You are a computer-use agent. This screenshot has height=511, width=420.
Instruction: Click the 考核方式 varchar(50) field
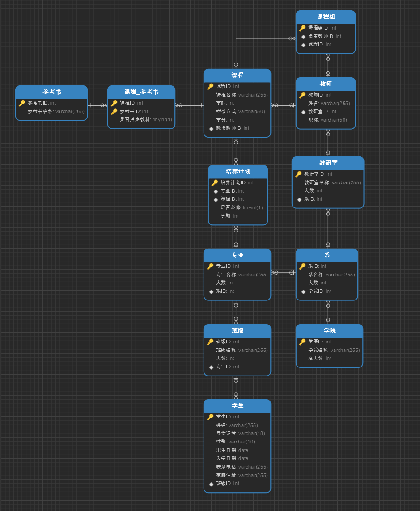[x=240, y=111]
